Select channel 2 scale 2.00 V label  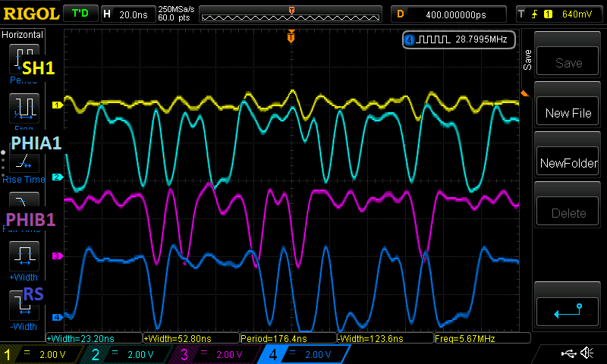pos(141,354)
